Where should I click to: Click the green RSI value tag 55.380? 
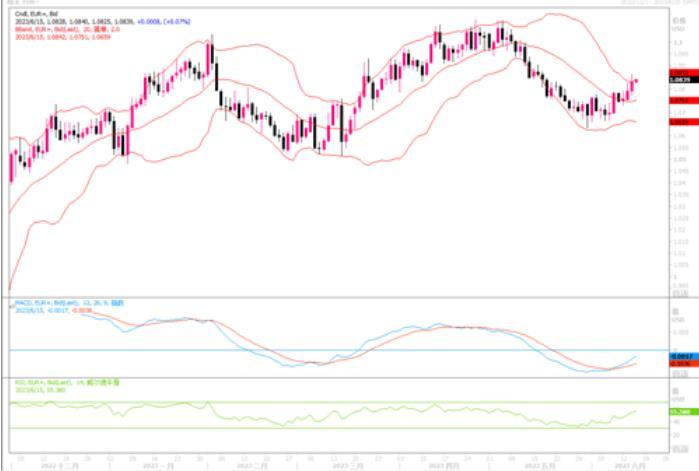pyautogui.click(x=680, y=411)
